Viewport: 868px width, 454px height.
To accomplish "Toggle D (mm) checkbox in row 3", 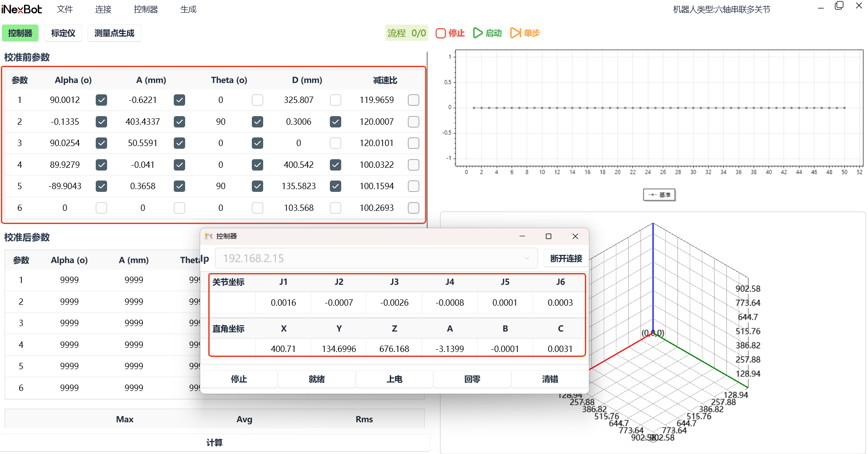I will [335, 143].
